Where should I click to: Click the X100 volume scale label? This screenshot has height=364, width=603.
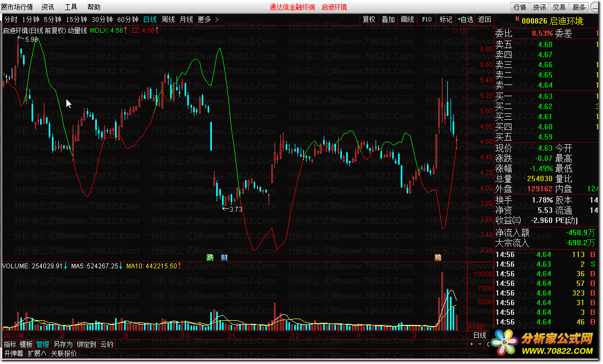tap(476, 327)
